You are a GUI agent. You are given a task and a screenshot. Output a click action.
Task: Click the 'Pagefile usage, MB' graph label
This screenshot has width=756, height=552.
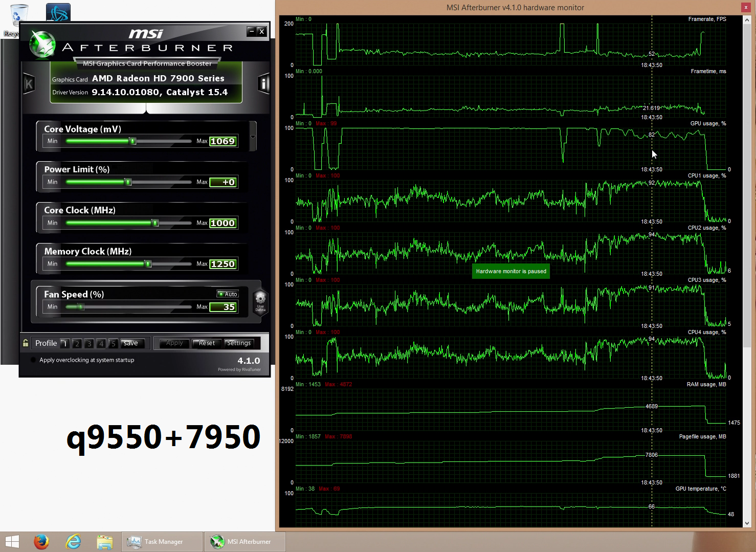click(702, 436)
